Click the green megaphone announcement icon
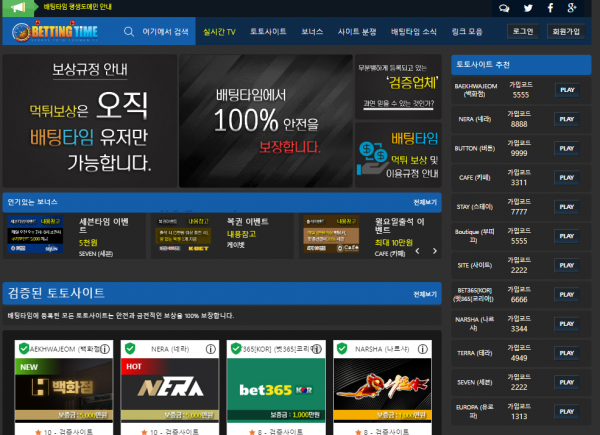The width and height of the screenshot is (600, 435). [19, 7]
